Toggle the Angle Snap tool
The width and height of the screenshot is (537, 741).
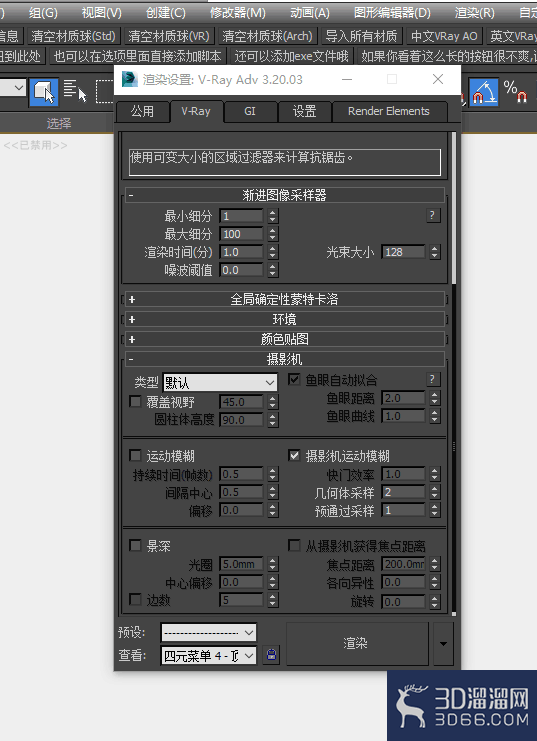point(483,92)
